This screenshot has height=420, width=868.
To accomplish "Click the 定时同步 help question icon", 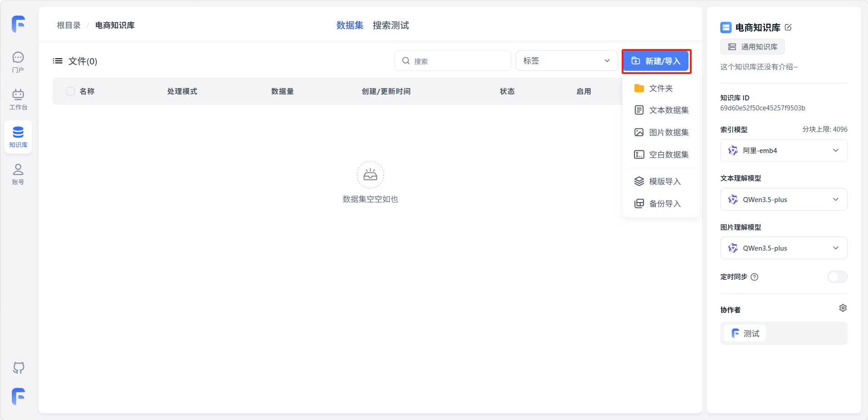I will coord(754,277).
